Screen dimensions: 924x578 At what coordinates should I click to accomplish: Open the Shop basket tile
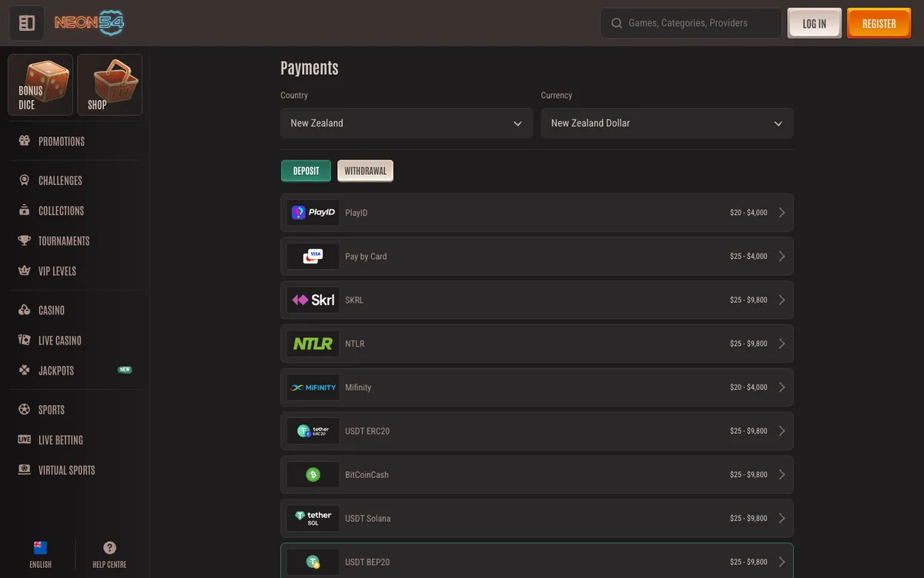109,85
